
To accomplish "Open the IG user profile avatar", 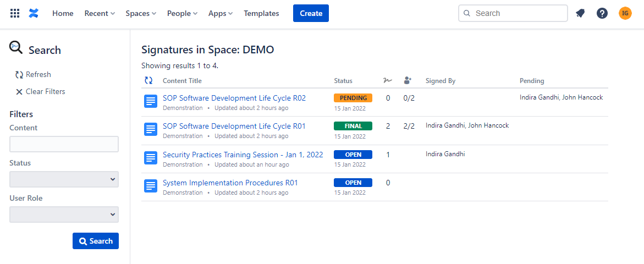I will 625,13.
